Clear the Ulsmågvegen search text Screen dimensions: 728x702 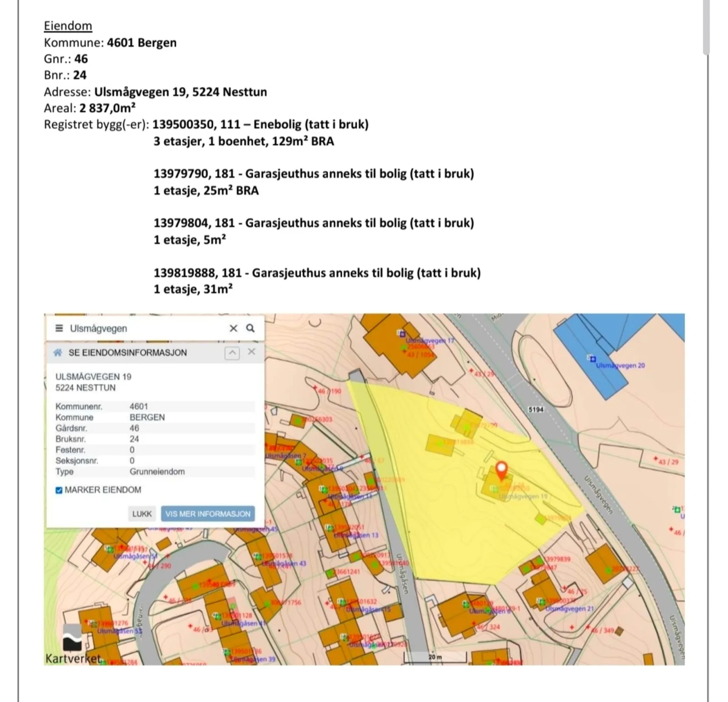[233, 328]
